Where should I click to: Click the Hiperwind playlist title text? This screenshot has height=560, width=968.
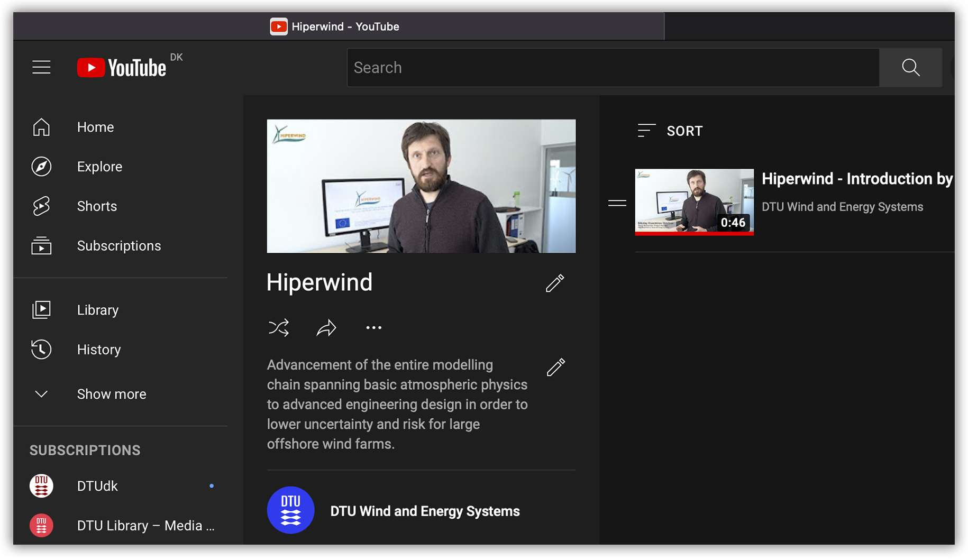tap(319, 282)
